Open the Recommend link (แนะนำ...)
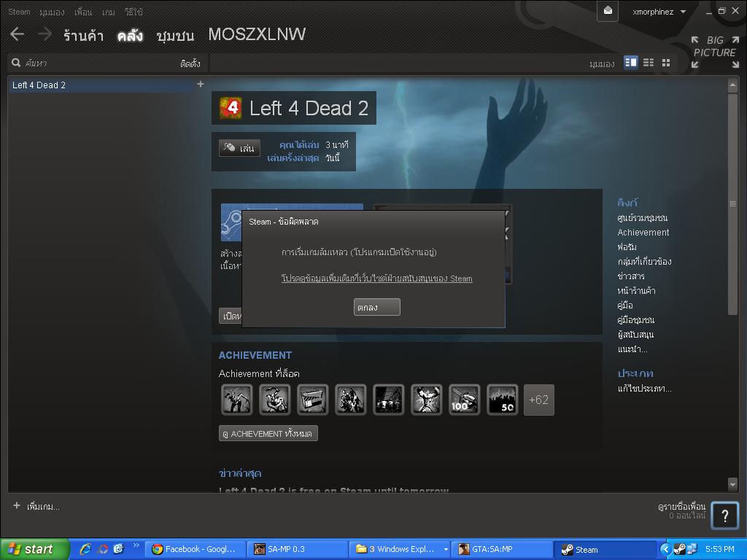Screen dimensions: 747x560 coord(632,349)
